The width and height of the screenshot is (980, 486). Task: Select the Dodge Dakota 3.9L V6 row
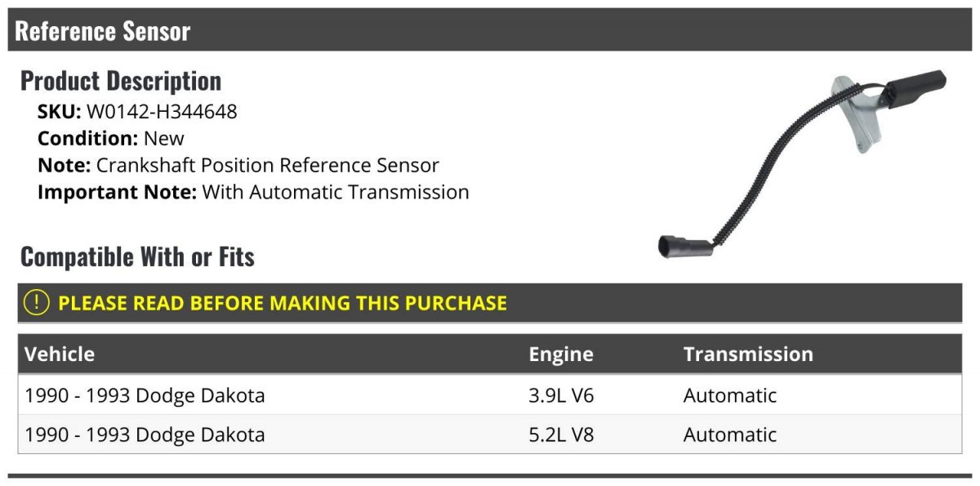(x=490, y=395)
